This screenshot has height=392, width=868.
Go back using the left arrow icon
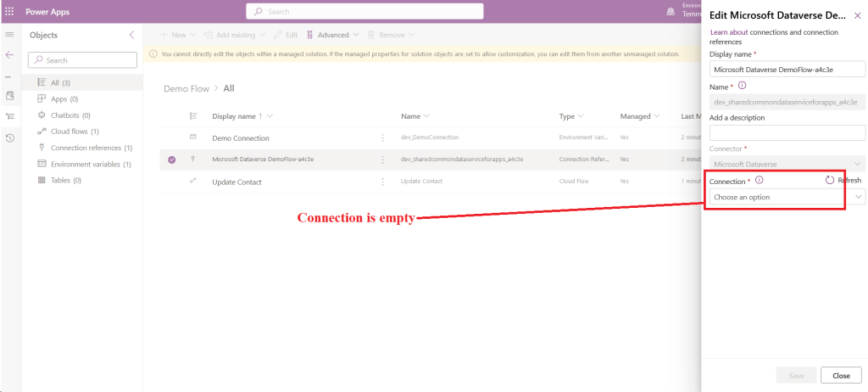pos(9,55)
